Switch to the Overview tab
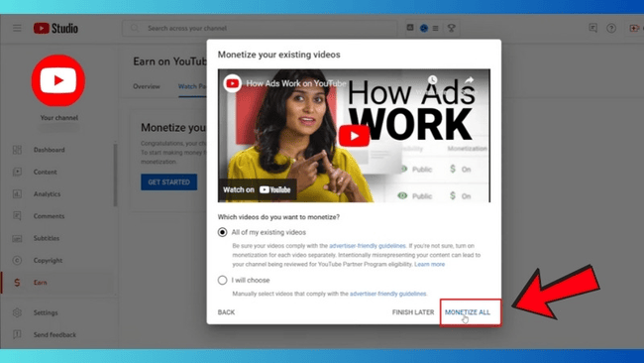644x363 pixels. [x=147, y=86]
